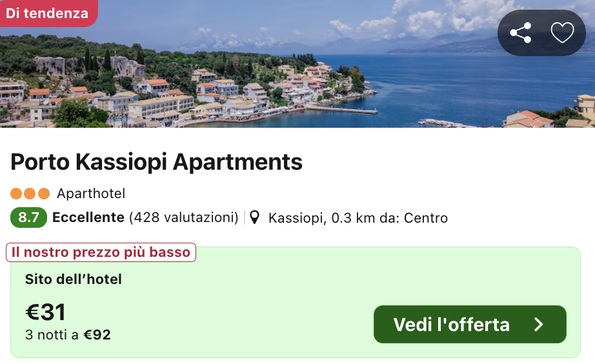595x364 pixels.
Task: Click the three orange rating circles
Action: click(30, 194)
